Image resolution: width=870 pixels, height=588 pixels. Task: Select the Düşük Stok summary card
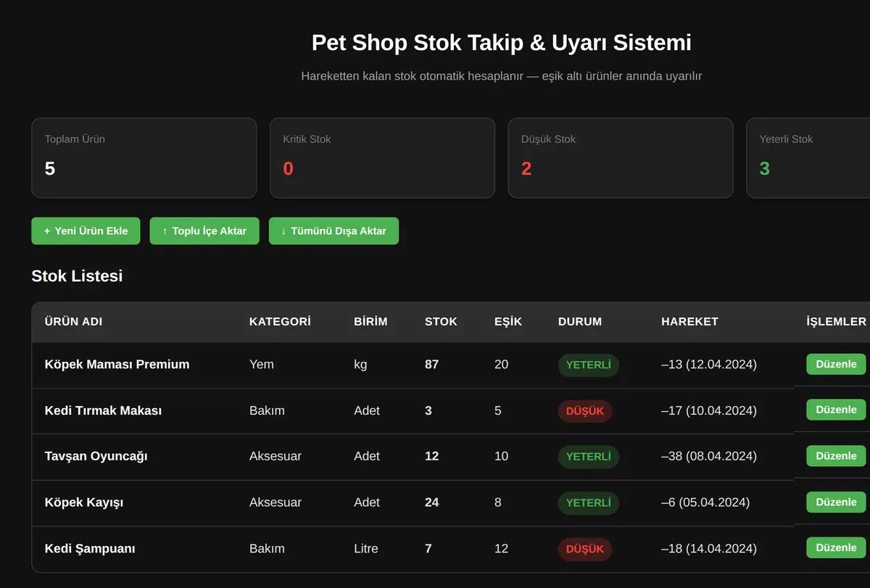621,158
